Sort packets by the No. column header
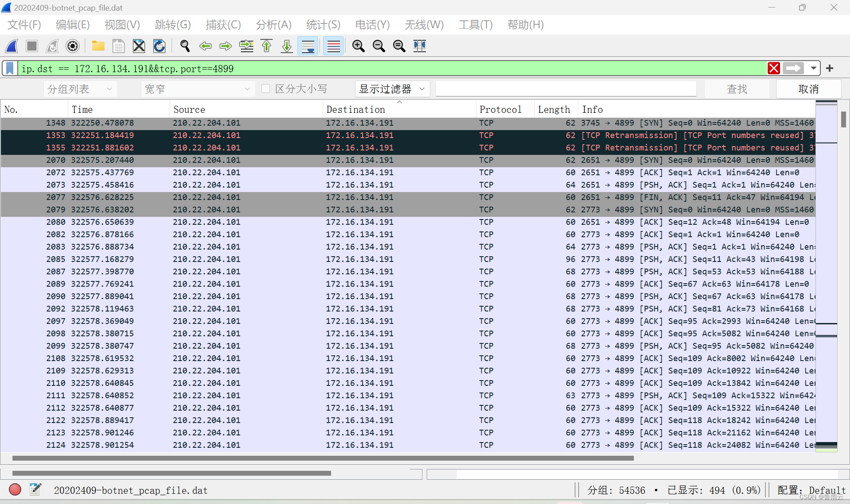 (x=34, y=109)
